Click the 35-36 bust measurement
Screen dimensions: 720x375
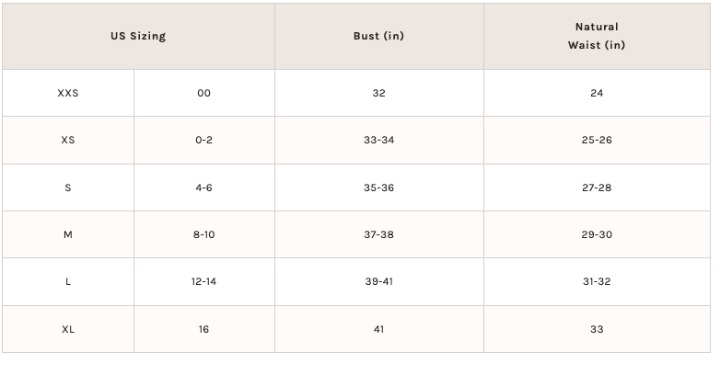(x=379, y=188)
